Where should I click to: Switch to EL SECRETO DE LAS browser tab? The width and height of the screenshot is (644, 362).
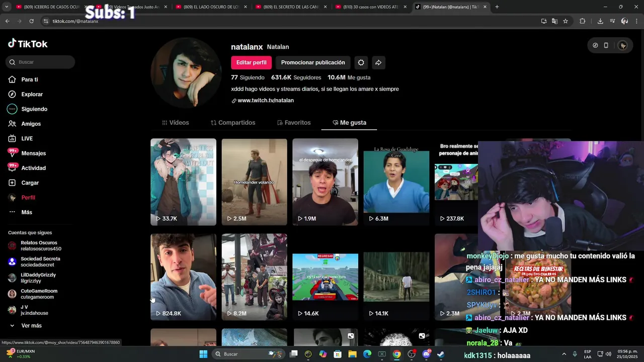pos(291,7)
